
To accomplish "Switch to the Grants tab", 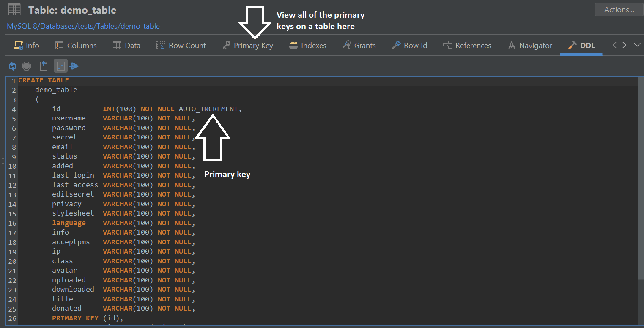I will point(359,46).
